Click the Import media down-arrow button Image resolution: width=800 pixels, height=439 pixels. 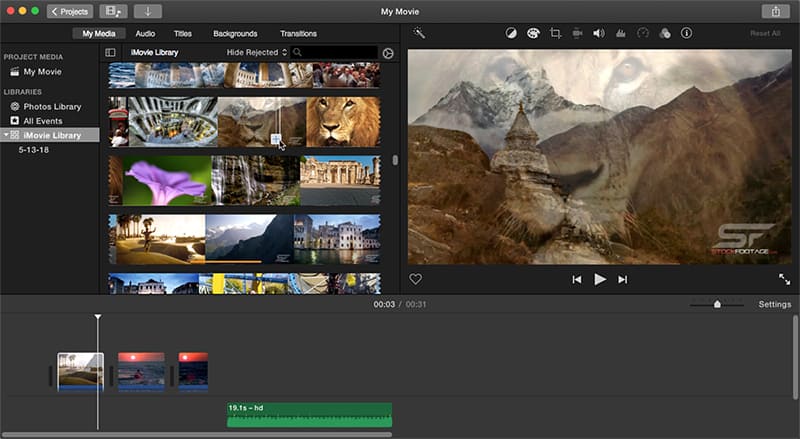tap(148, 11)
